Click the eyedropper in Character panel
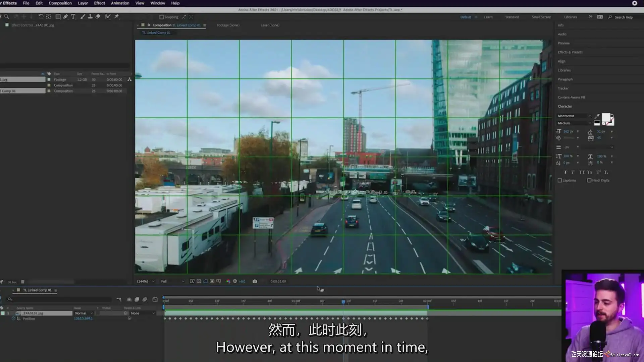Image resolution: width=644 pixels, height=362 pixels. click(x=597, y=116)
